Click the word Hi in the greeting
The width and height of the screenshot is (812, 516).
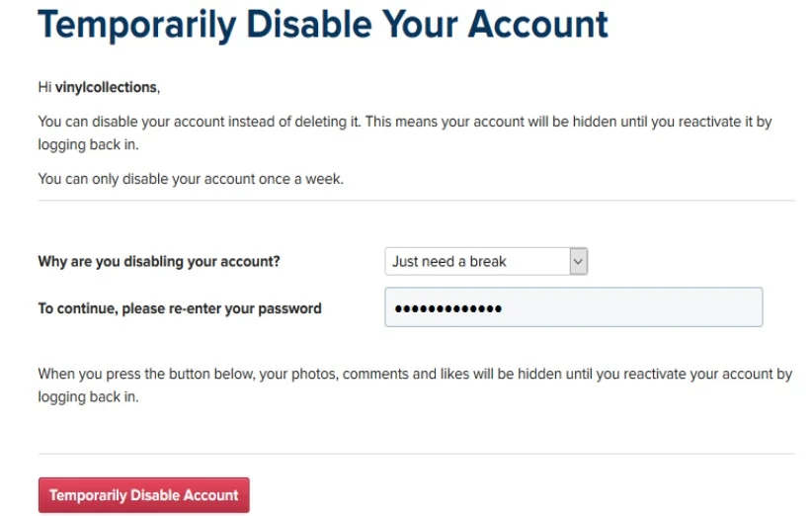44,87
